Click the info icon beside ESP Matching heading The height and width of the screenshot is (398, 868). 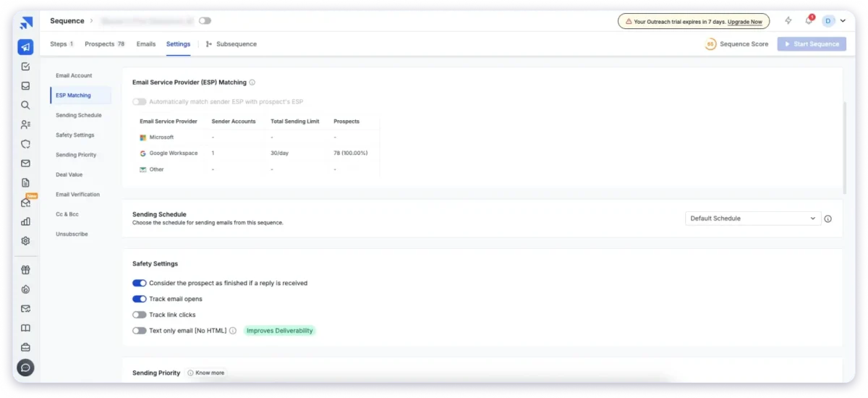pos(252,82)
